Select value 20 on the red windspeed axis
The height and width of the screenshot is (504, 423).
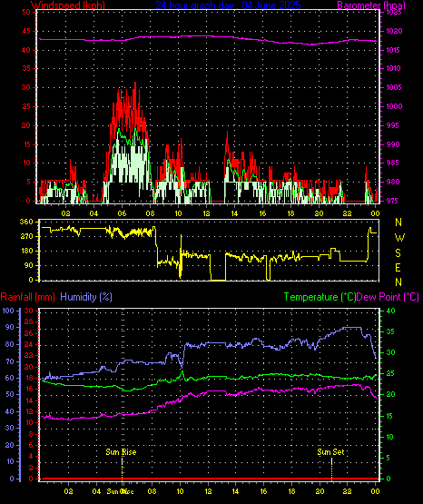pos(26,125)
